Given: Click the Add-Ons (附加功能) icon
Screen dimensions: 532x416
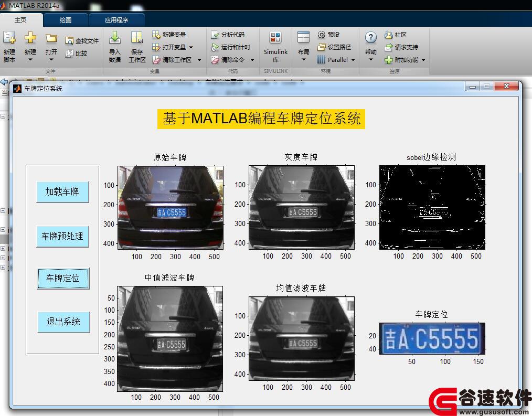Looking at the screenshot, I should tap(388, 60).
